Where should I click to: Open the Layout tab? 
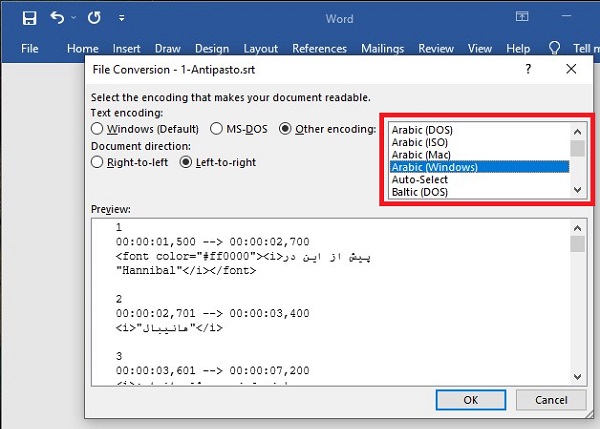[x=261, y=49]
